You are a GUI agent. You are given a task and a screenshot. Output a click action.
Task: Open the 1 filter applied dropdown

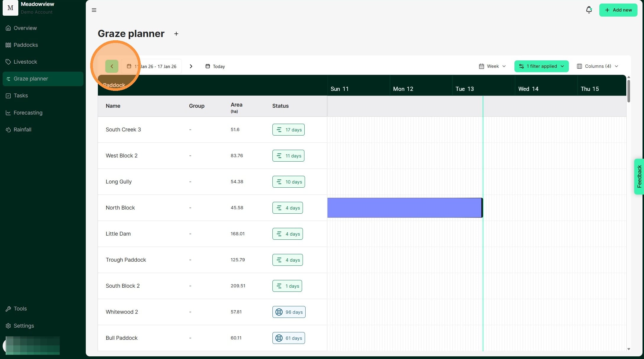click(541, 66)
